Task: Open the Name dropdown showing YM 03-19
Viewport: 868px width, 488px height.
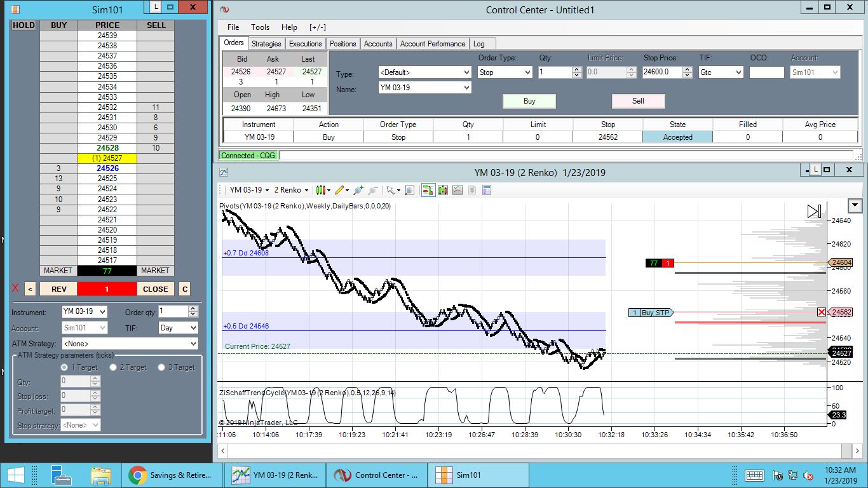Action: pos(424,88)
